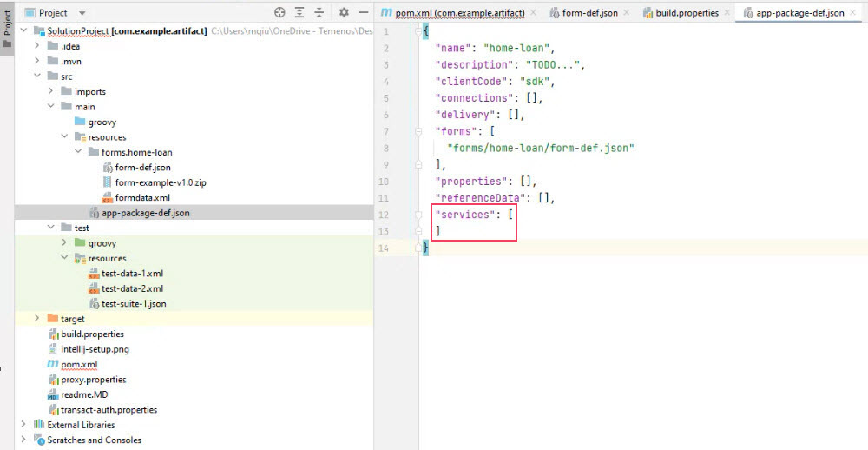This screenshot has height=450, width=868.
Task: Click the "TODO..." description value
Action: [x=552, y=65]
